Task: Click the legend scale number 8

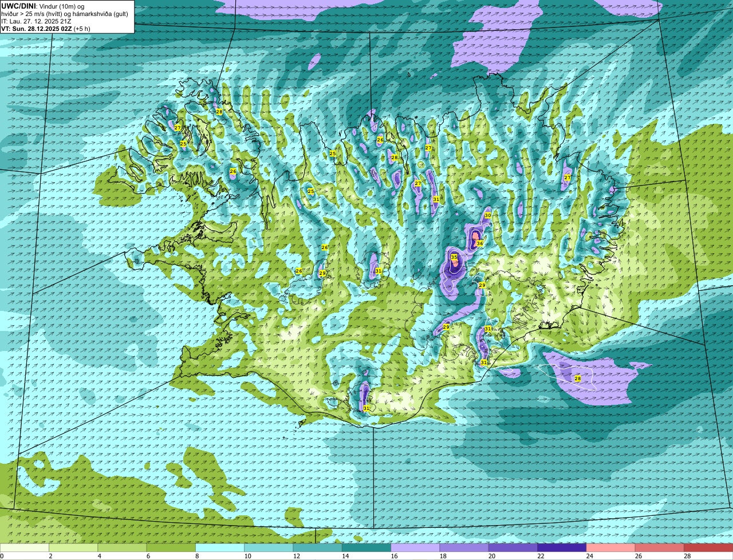Action: (197, 556)
